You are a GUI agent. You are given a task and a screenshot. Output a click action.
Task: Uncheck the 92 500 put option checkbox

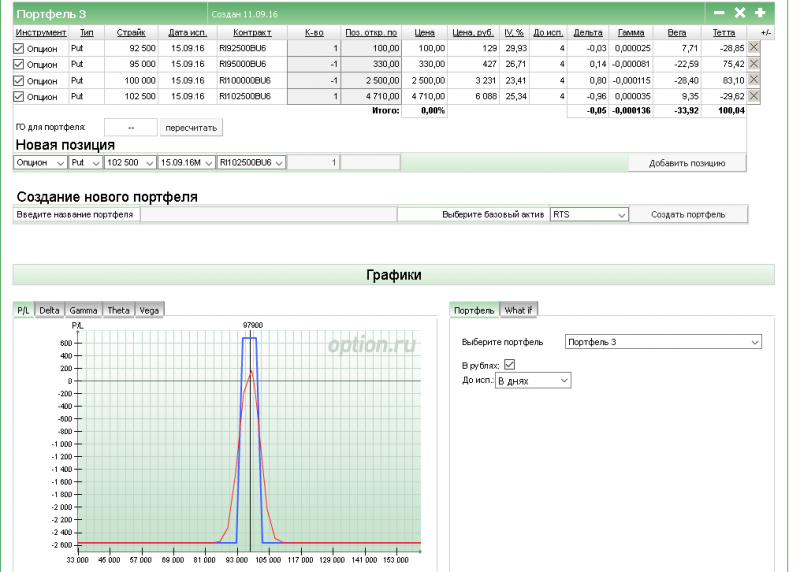[18, 48]
